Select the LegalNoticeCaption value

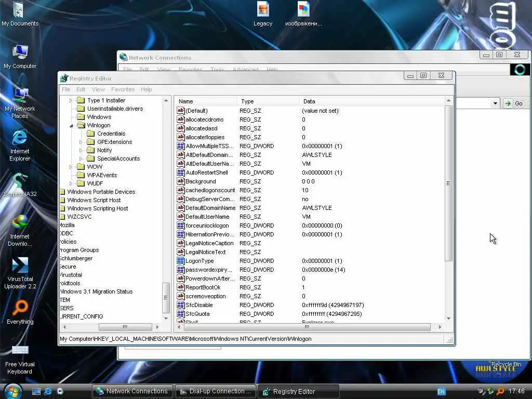click(209, 243)
